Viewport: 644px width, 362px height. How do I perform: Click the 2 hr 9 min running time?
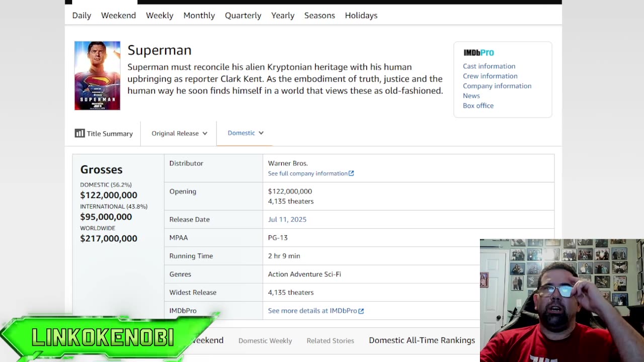284,256
